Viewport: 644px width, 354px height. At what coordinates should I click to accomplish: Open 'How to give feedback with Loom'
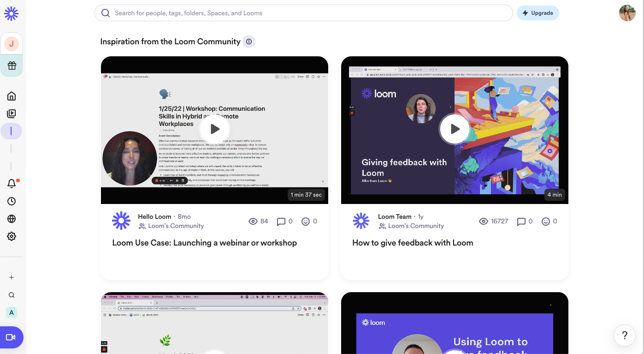(413, 243)
